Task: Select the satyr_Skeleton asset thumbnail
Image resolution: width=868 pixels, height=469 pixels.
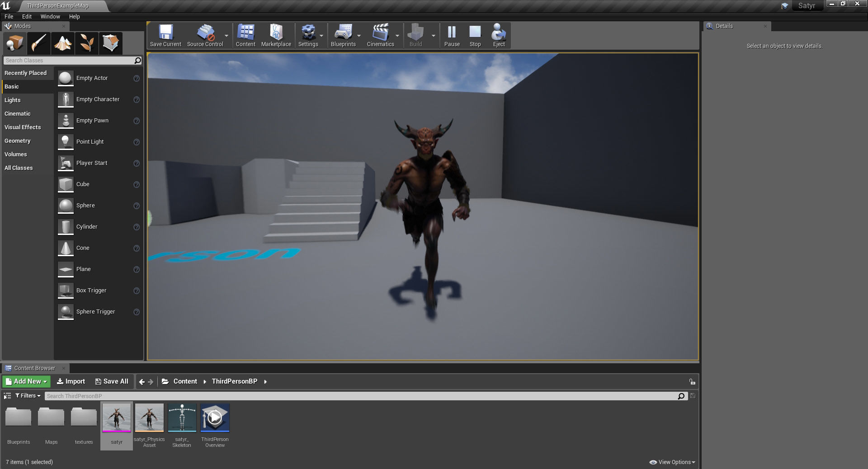Action: point(182,418)
